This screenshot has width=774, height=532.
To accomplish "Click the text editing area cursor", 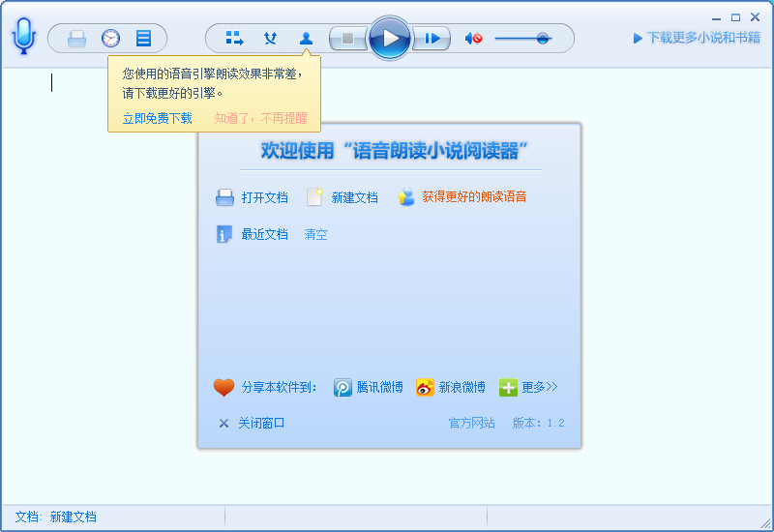I will pyautogui.click(x=52, y=82).
